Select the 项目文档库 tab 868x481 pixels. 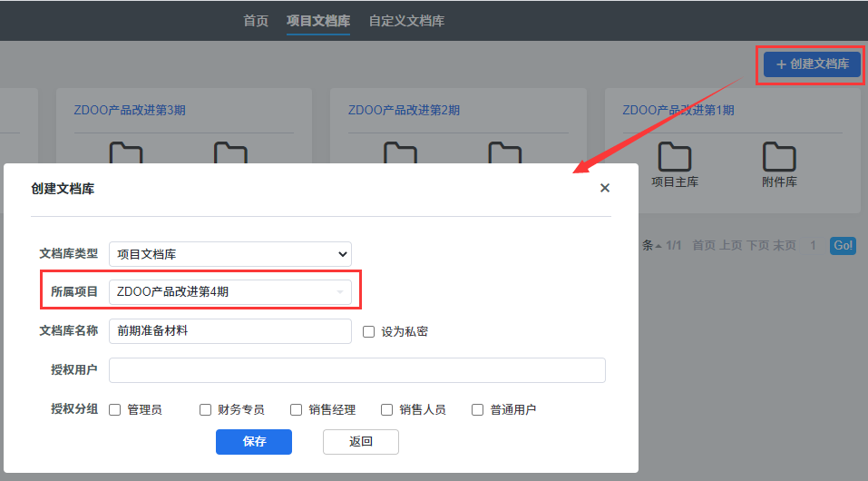pyautogui.click(x=317, y=21)
